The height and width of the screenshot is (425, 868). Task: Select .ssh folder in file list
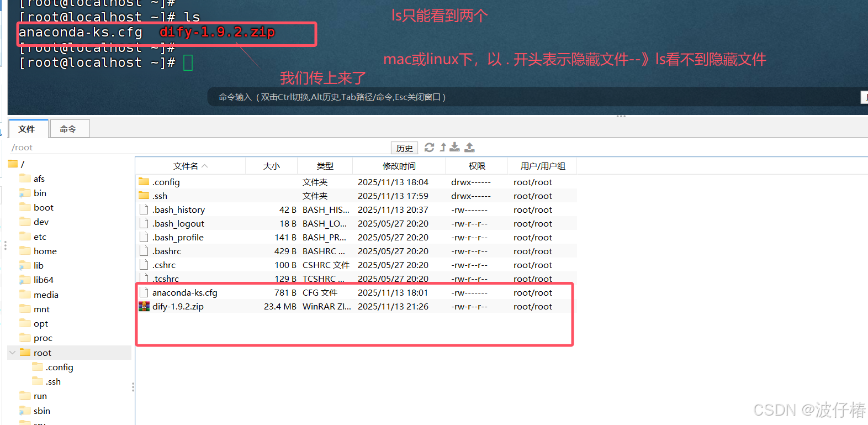(356, 196)
